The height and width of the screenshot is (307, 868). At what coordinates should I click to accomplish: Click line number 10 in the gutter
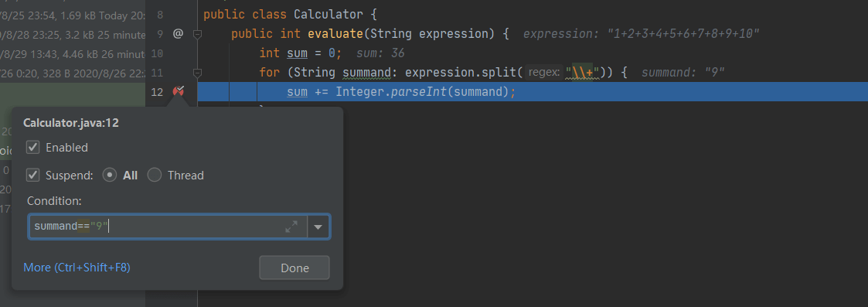157,53
